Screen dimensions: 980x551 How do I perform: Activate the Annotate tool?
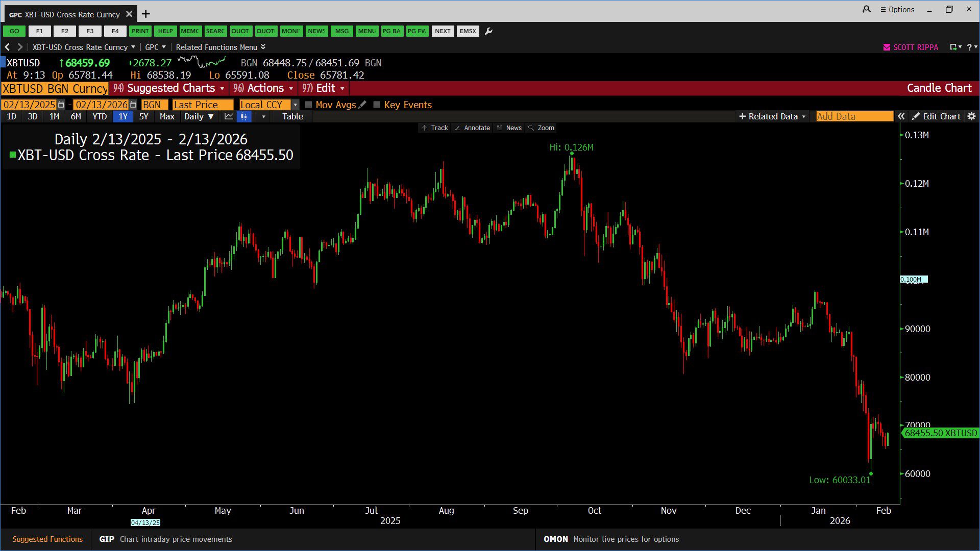(472, 128)
